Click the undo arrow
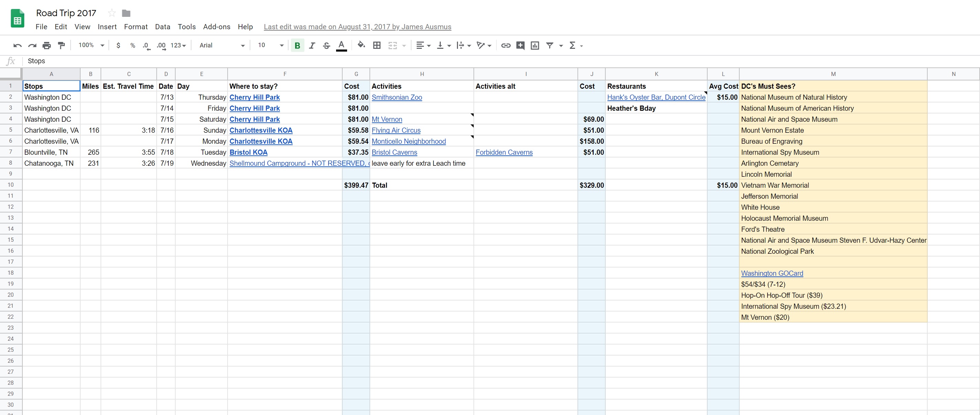Screen dimensions: 980x415 coord(18,46)
